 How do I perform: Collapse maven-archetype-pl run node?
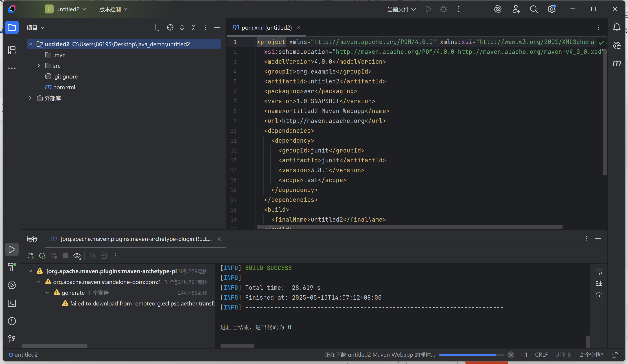pos(31,271)
